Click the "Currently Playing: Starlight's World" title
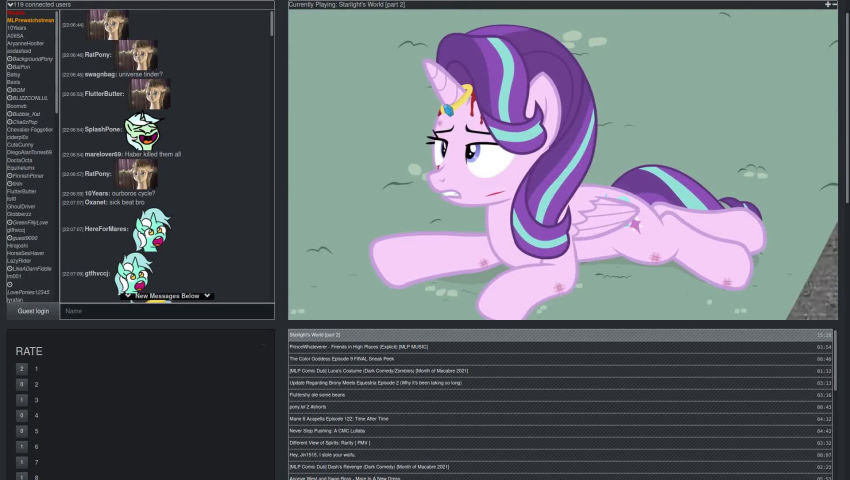This screenshot has width=850, height=480. pyautogui.click(x=347, y=4)
